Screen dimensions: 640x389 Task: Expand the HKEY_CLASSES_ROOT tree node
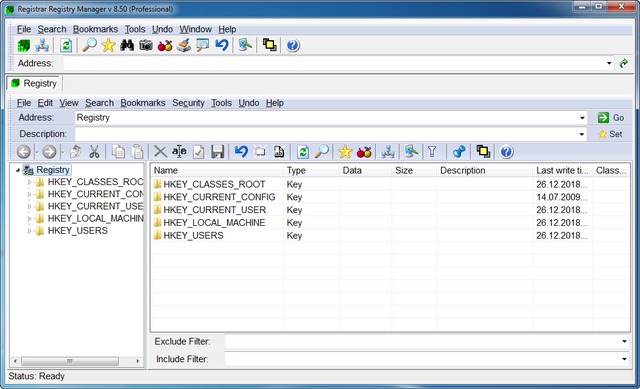coord(29,182)
